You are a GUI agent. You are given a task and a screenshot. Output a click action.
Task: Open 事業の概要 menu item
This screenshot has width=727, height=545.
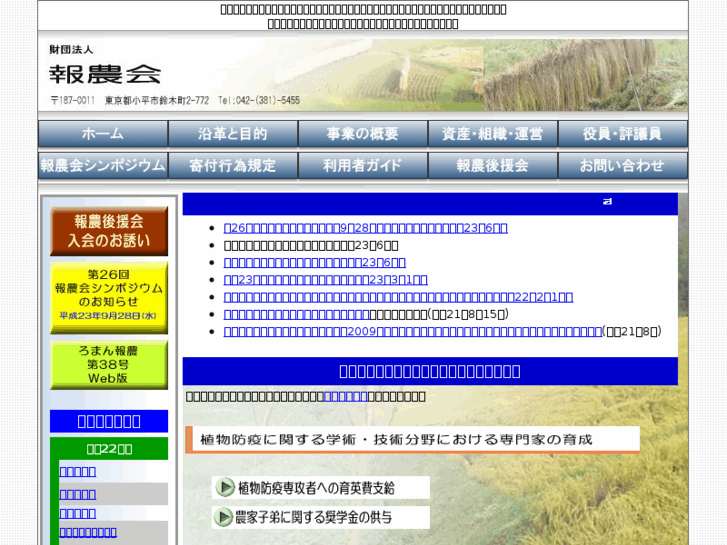363,134
